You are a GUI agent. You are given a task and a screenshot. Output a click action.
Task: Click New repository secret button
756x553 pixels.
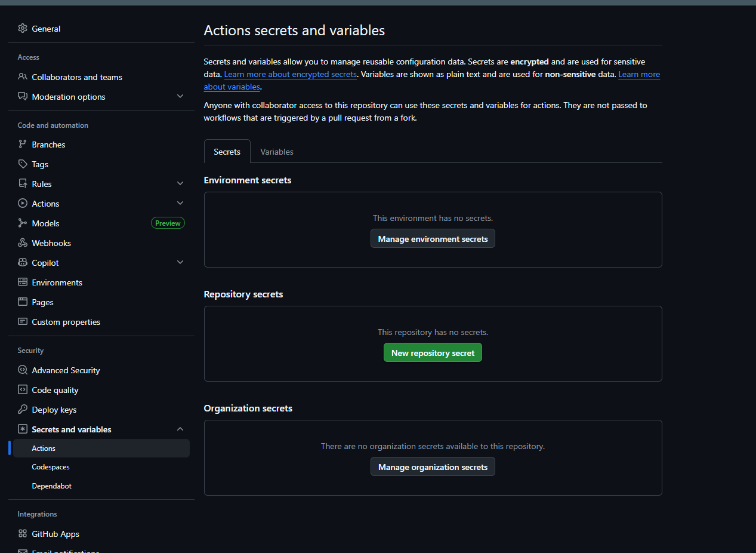click(433, 353)
